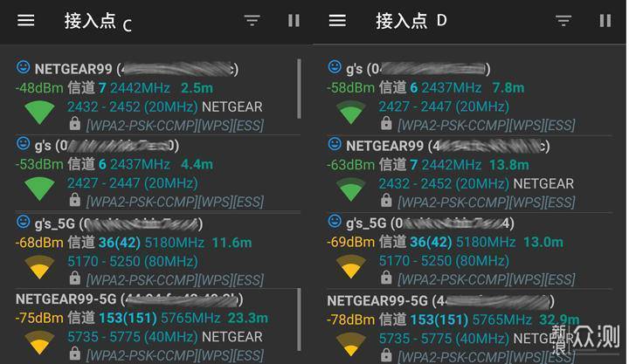Click the 11.6m distance value
Viewport: 629px width, 364px height.
[232, 243]
